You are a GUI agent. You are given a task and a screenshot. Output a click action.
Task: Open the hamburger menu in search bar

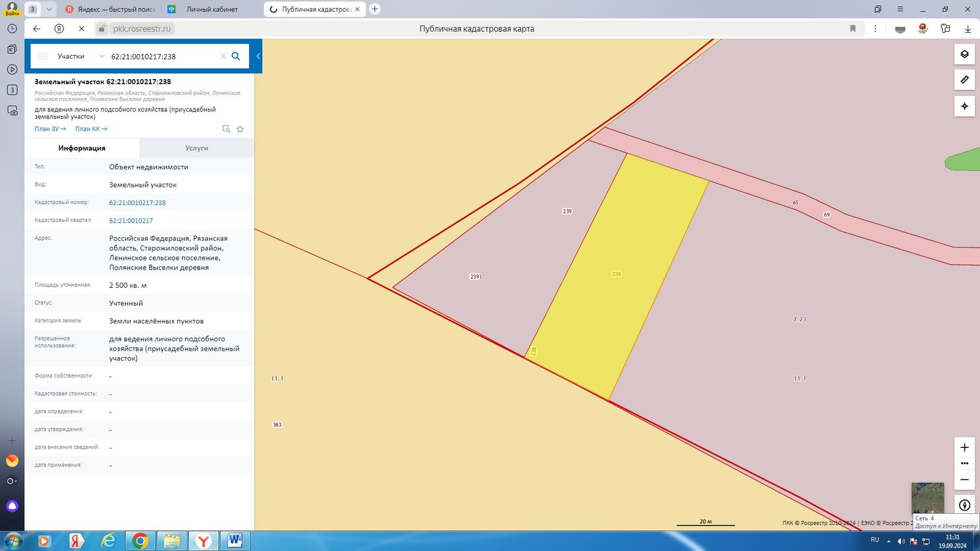point(42,56)
